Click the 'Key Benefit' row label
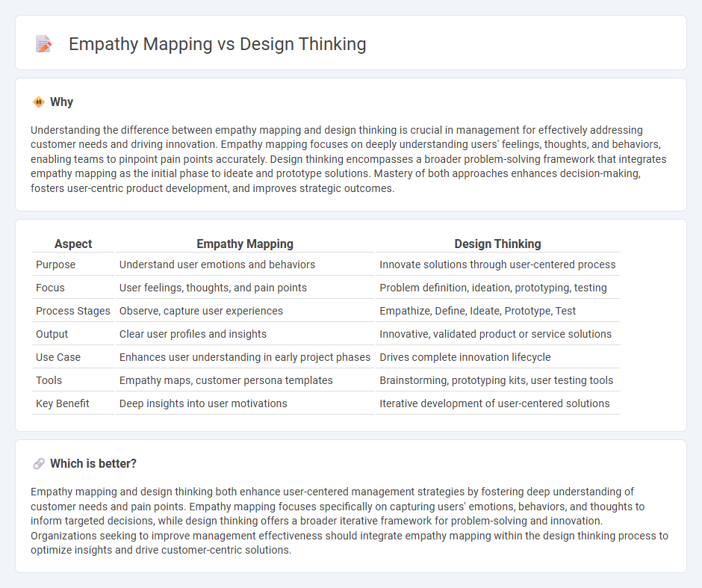 pos(63,403)
